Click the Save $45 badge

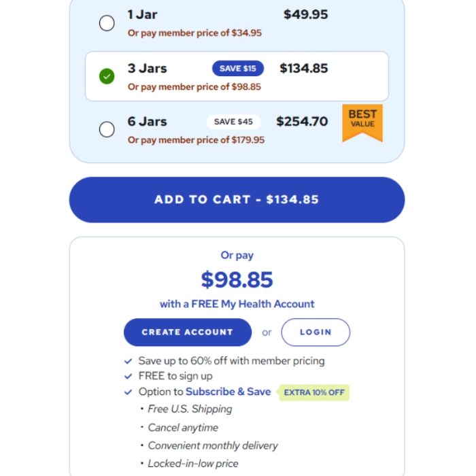coord(233,122)
